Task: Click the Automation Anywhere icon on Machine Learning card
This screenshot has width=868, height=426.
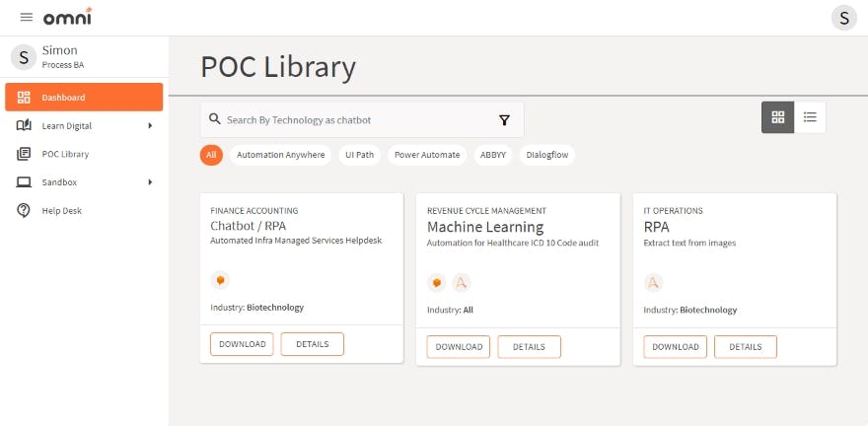Action: pos(462,283)
